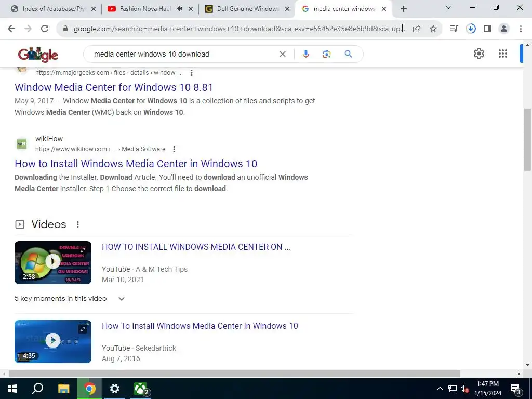Bookmark this page with star icon

coord(433,29)
